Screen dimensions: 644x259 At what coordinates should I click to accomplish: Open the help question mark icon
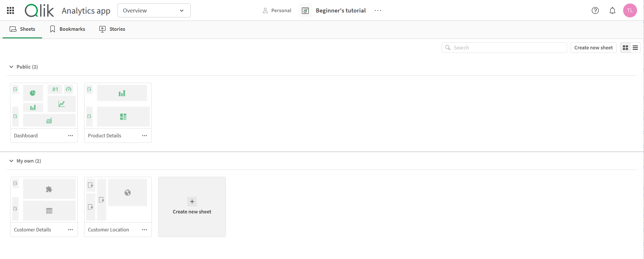[x=595, y=10]
